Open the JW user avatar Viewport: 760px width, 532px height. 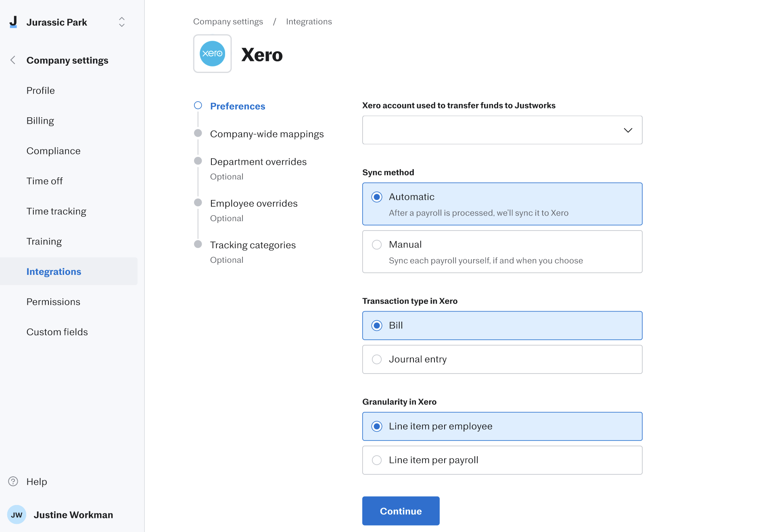(x=17, y=515)
